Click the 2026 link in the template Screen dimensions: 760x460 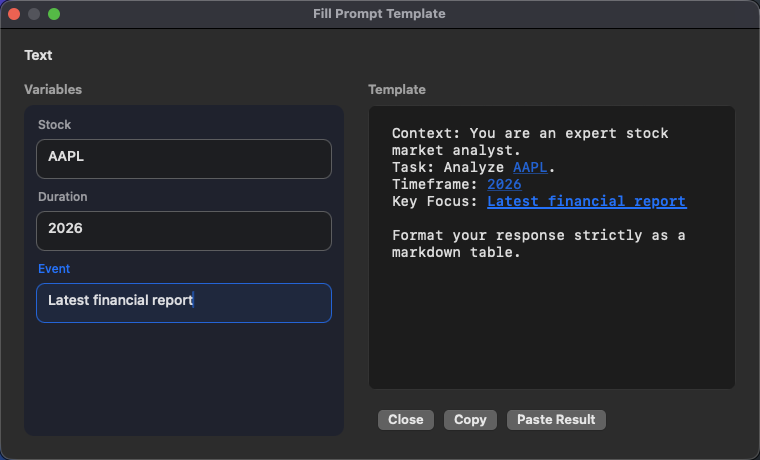504,184
